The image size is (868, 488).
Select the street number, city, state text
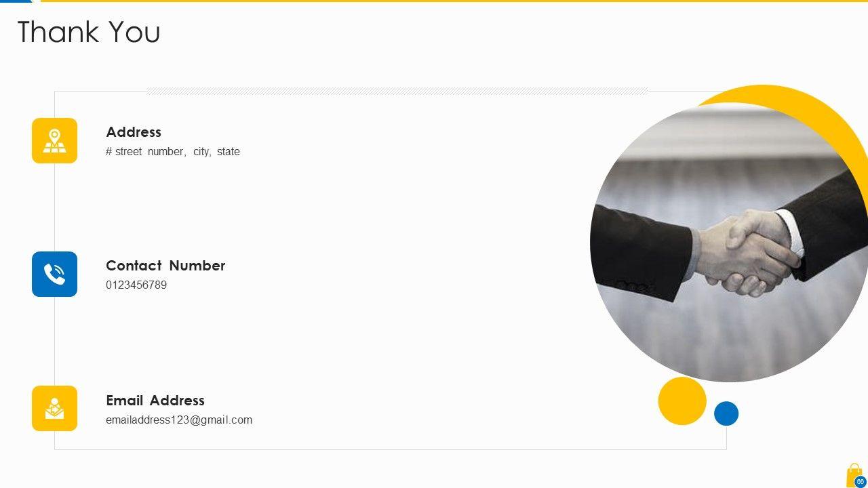point(173,152)
